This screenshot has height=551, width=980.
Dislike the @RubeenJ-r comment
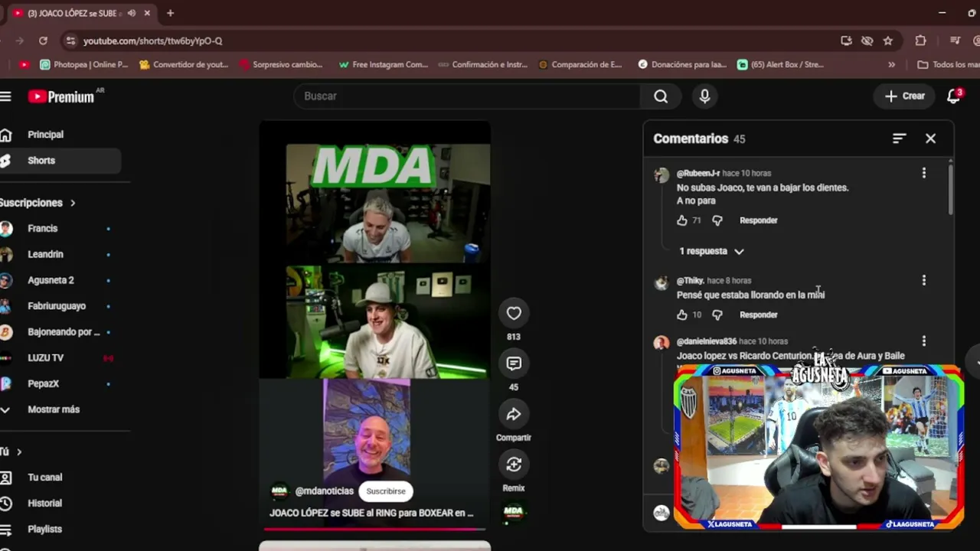tap(717, 220)
